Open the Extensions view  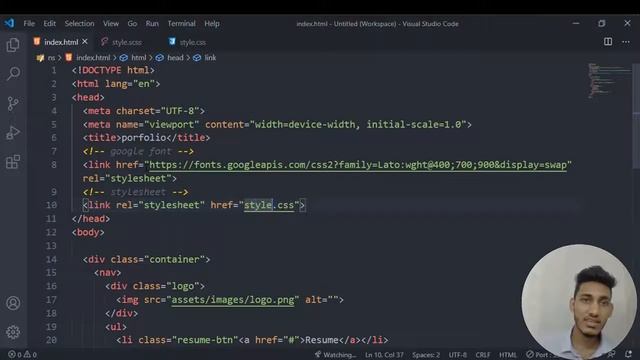pyautogui.click(x=13, y=162)
